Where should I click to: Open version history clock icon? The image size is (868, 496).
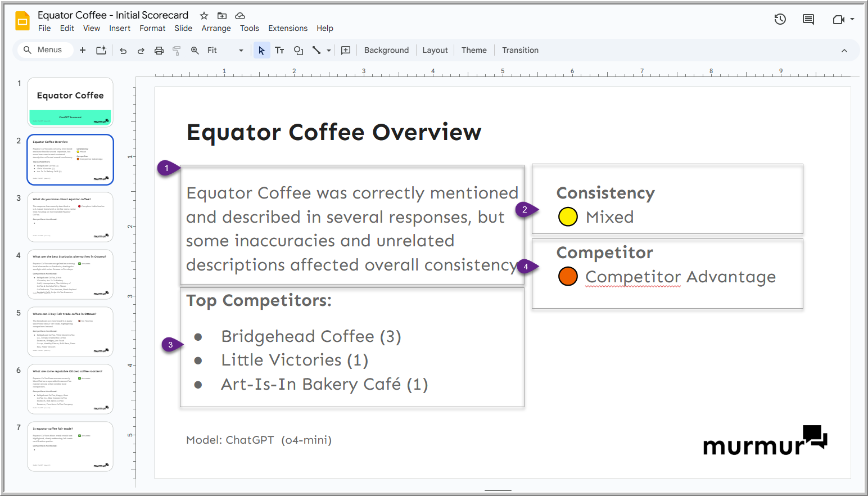(x=780, y=20)
